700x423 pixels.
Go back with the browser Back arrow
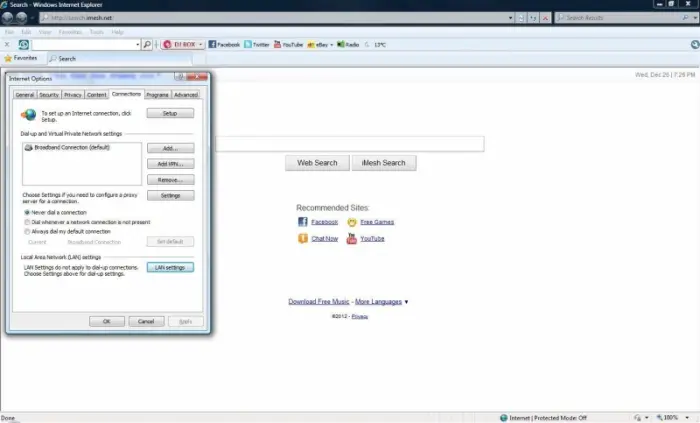[x=7, y=18]
